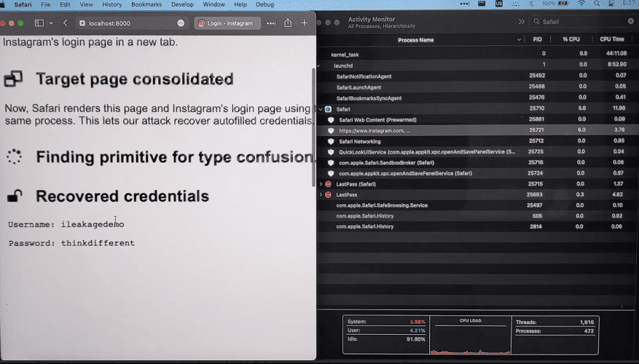Click shield icon of Safari Networking

pos(331,141)
